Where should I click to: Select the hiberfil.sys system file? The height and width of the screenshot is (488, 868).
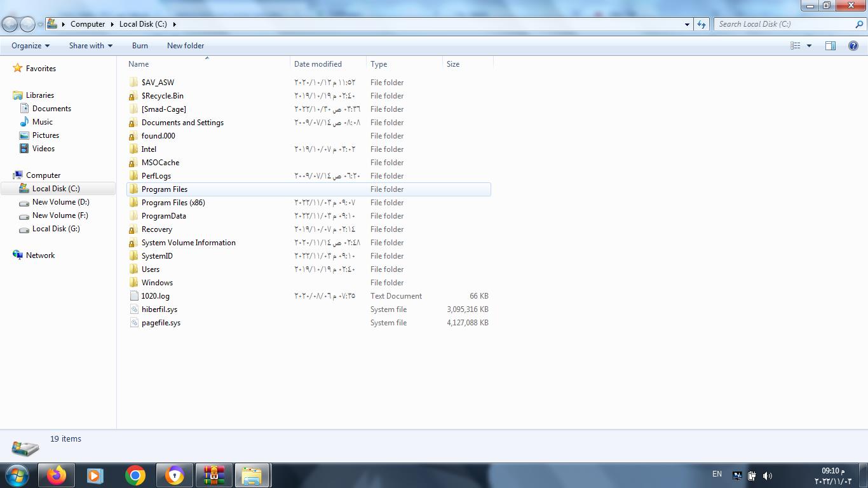pyautogui.click(x=159, y=309)
